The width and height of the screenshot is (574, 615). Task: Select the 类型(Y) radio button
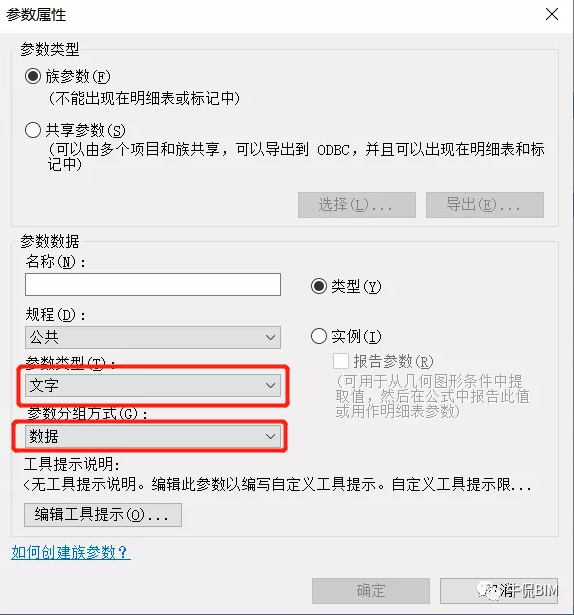319,286
